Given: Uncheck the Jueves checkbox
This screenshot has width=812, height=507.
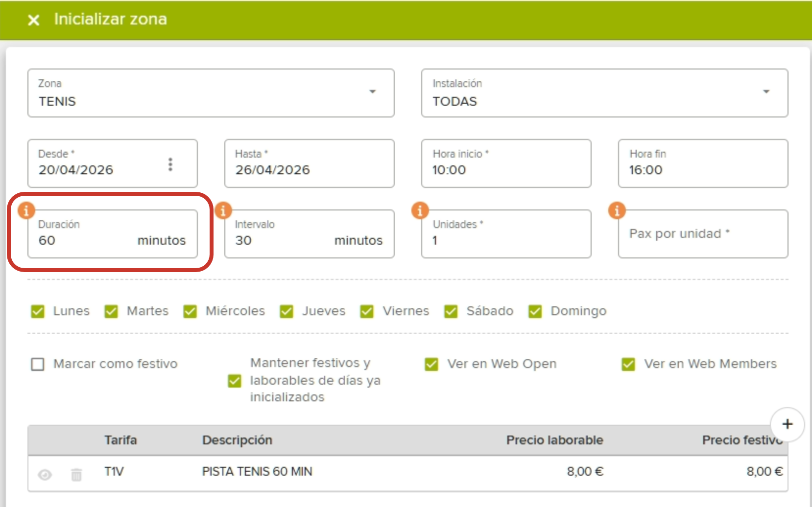Looking at the screenshot, I should point(287,311).
